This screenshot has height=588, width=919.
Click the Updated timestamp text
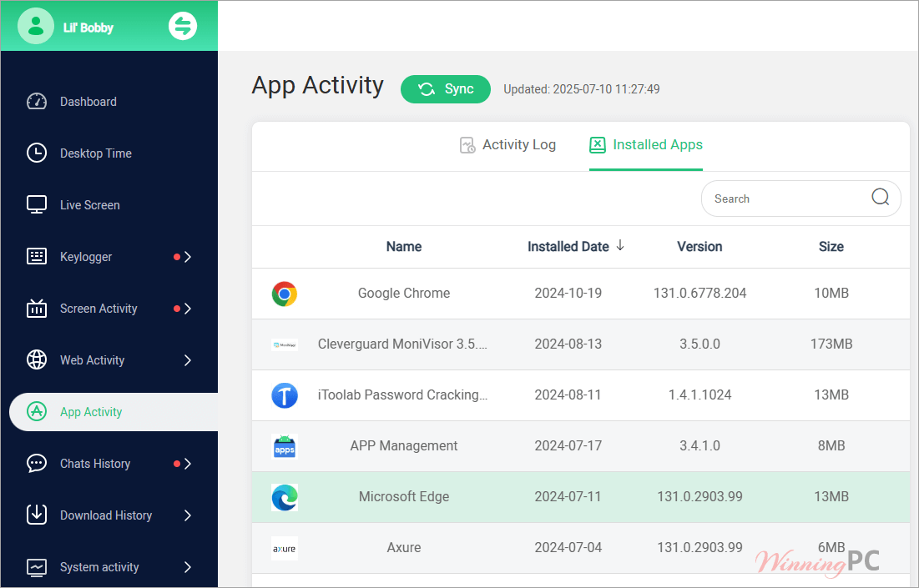[582, 89]
